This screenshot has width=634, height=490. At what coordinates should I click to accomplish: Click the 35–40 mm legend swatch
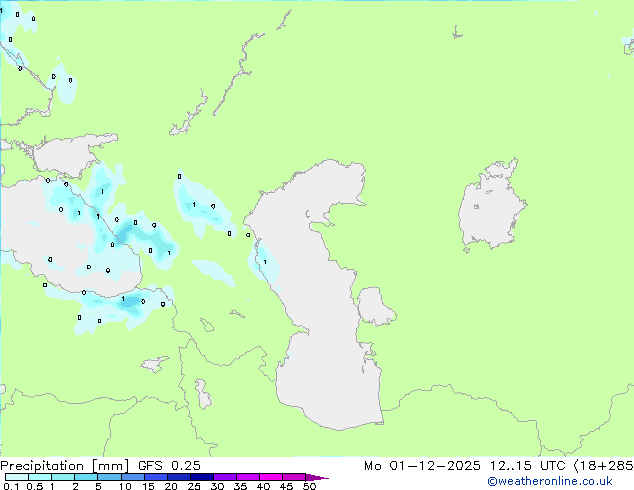(248, 477)
